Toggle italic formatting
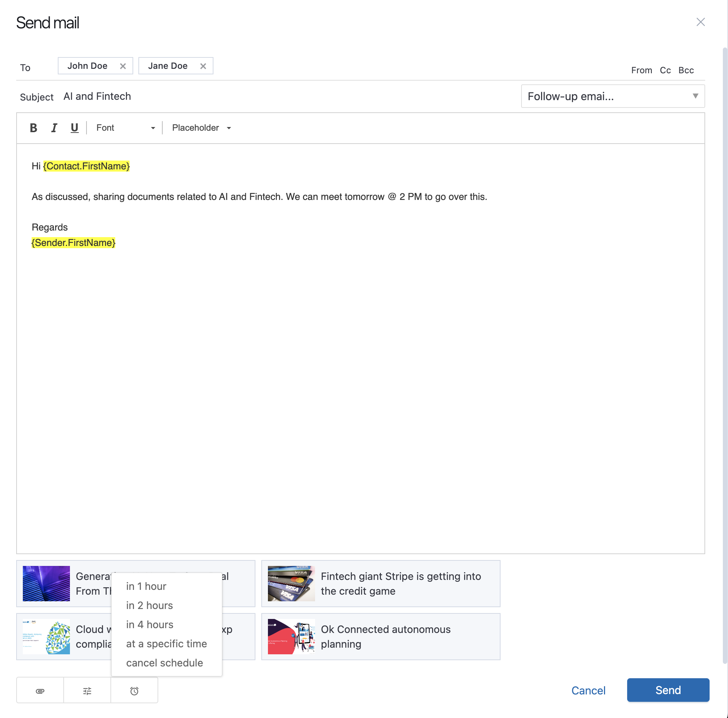Image resolution: width=728 pixels, height=718 pixels. click(54, 128)
